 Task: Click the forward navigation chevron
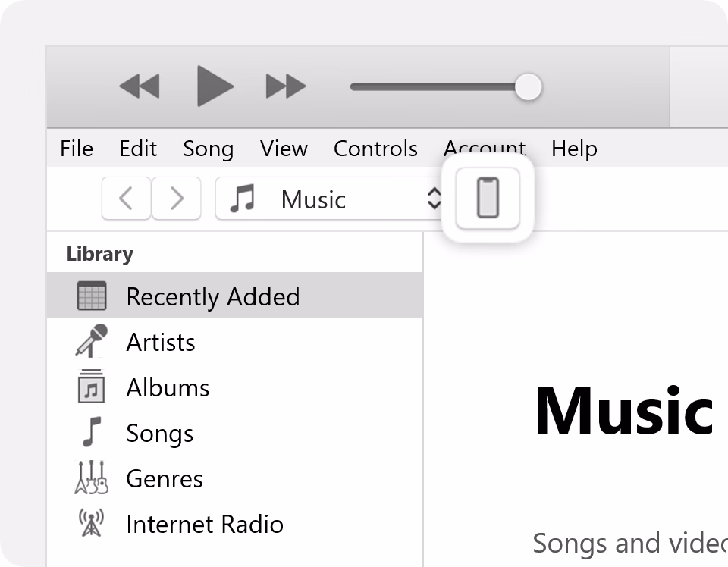point(176,198)
